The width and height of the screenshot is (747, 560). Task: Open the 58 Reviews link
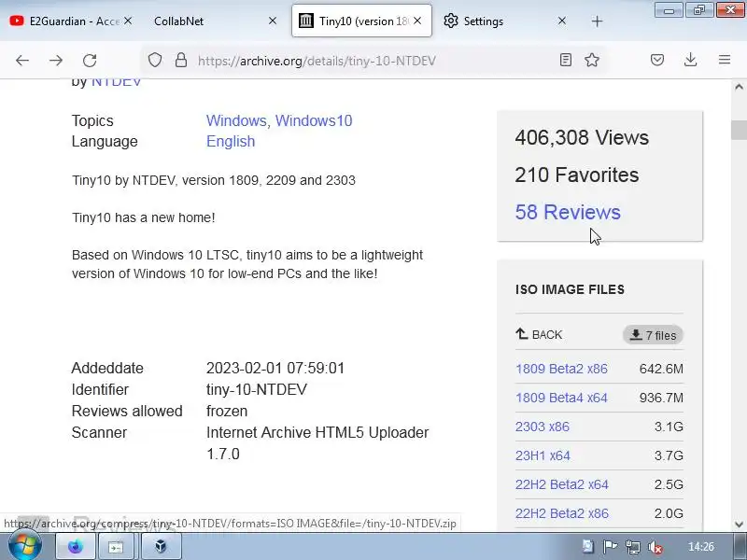click(568, 212)
